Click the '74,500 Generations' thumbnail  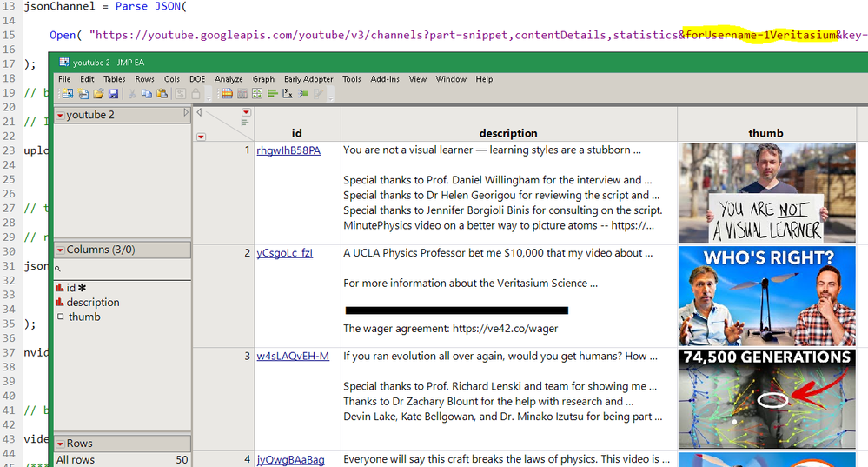(766, 399)
